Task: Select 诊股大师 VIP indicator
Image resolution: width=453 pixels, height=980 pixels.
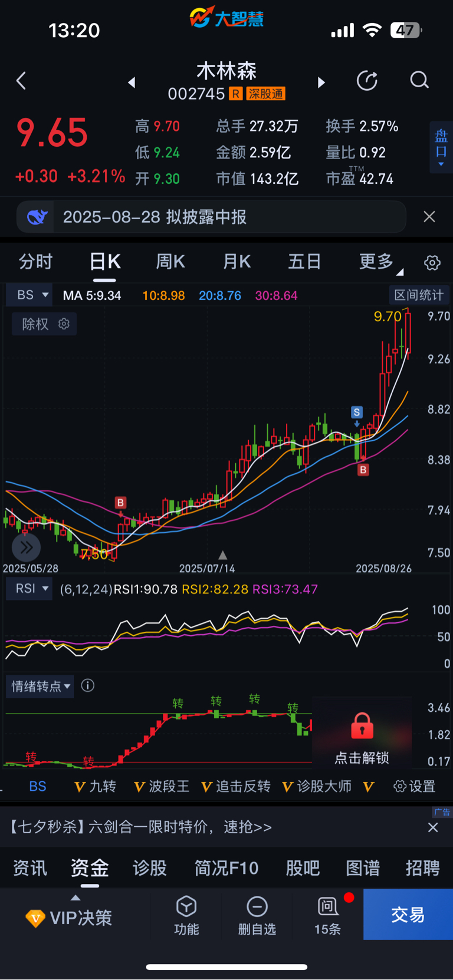Action: tap(317, 786)
